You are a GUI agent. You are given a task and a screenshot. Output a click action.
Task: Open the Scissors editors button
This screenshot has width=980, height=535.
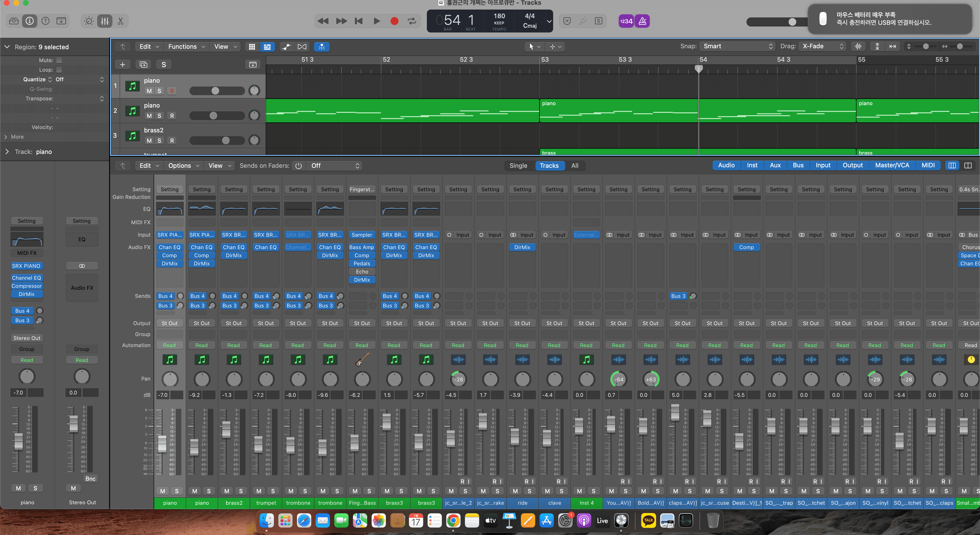point(121,21)
